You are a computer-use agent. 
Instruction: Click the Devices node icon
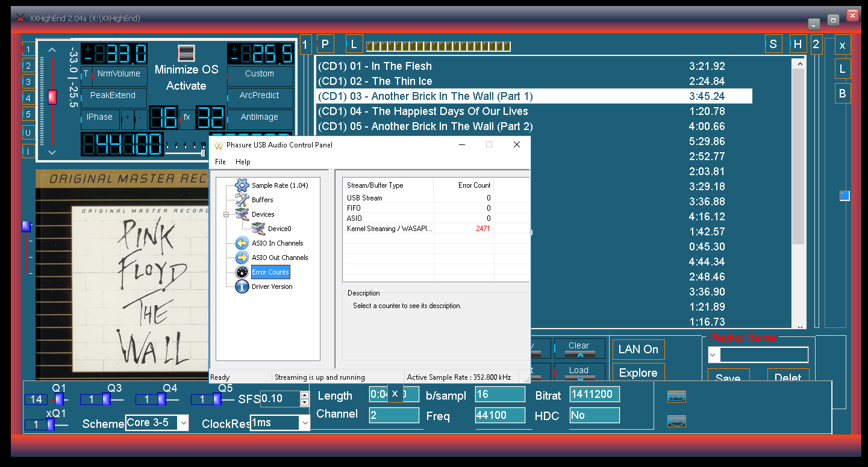click(242, 214)
